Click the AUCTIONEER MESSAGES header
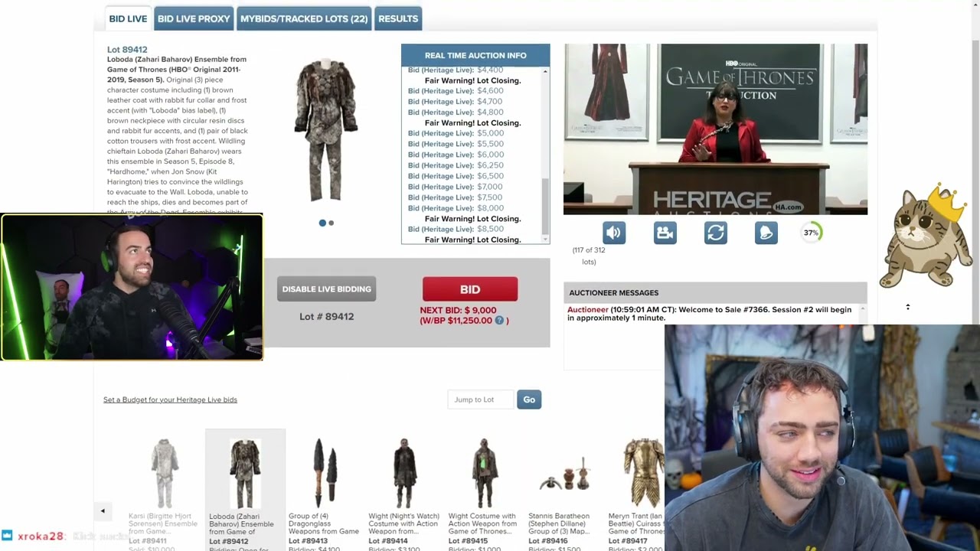Screen dimensions: 980x551 coord(613,292)
